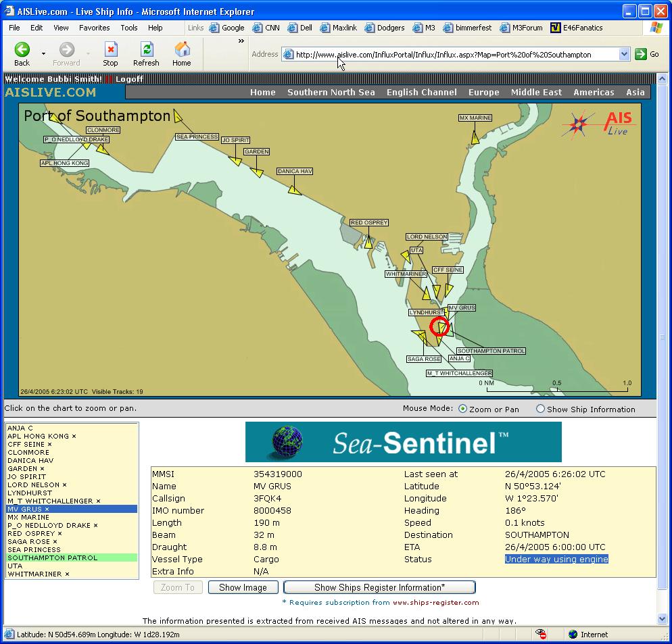The image size is (672, 644).
Task: Open the E46Fanatics links bar shortcut
Action: [577, 28]
